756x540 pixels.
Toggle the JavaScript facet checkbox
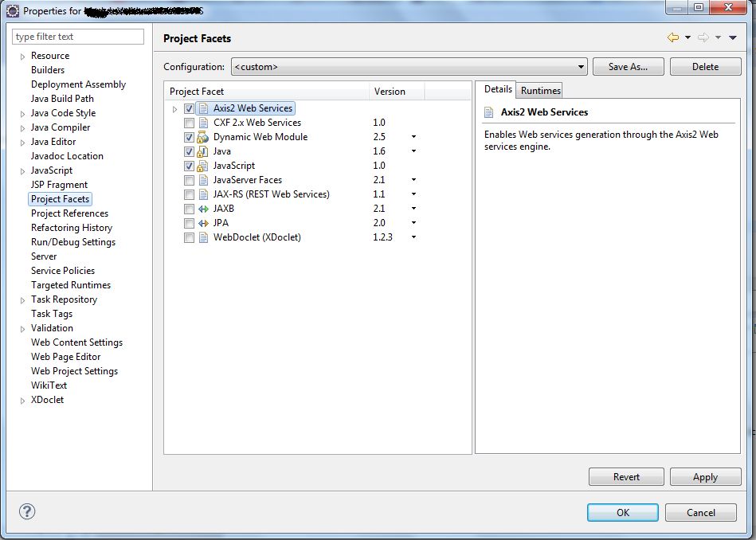[189, 166]
